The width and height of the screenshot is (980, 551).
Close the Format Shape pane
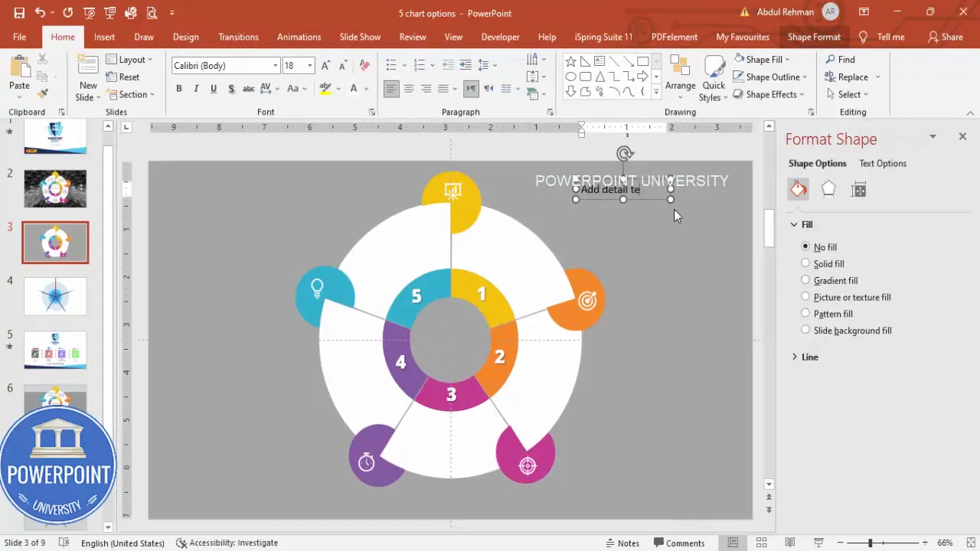[x=962, y=136]
